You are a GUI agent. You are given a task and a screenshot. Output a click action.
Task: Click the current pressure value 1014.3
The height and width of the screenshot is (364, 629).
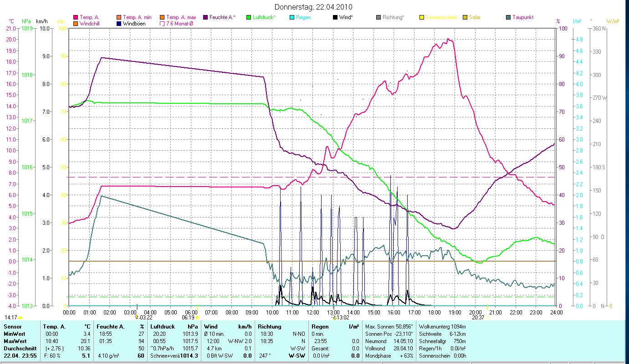(189, 356)
